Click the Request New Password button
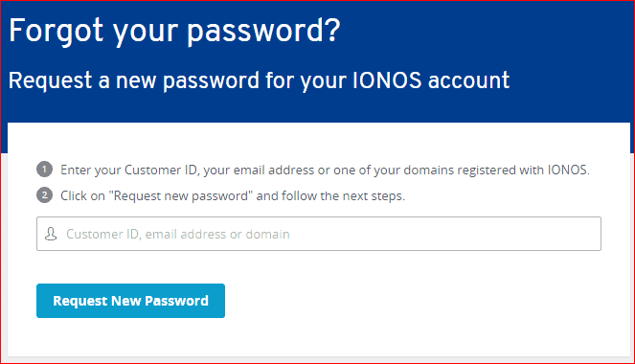The width and height of the screenshot is (635, 364). coord(130,301)
